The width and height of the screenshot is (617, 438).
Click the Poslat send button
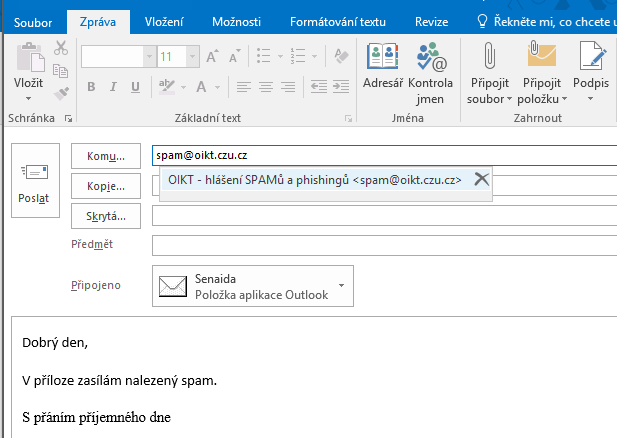[35, 180]
